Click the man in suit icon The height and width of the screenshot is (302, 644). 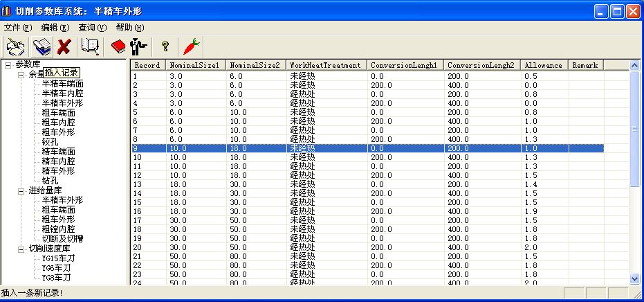tap(138, 46)
